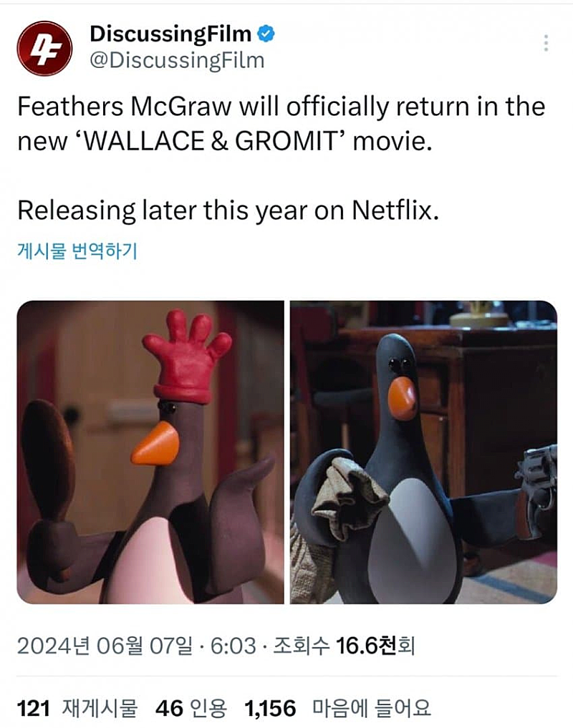Open the 46 인용 quotes list

coord(191,709)
